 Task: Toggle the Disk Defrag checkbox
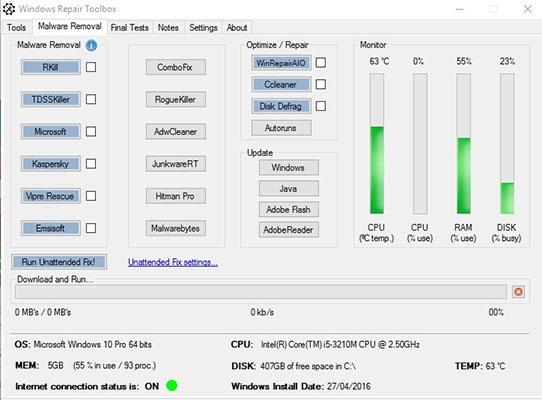(321, 106)
